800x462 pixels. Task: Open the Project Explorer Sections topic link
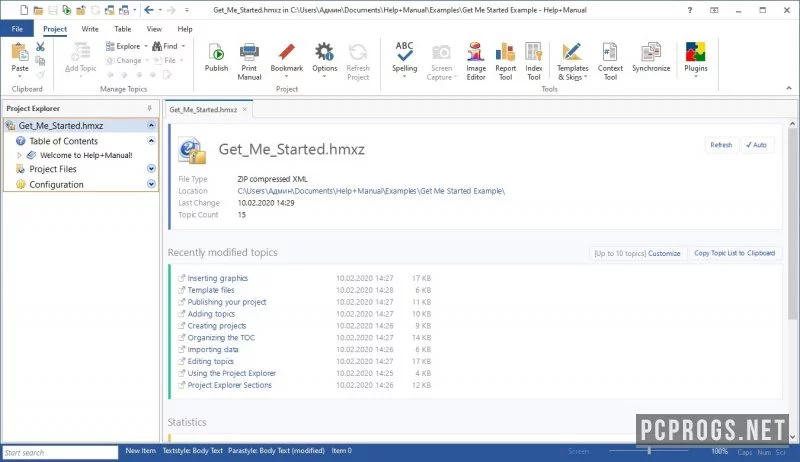pos(230,385)
